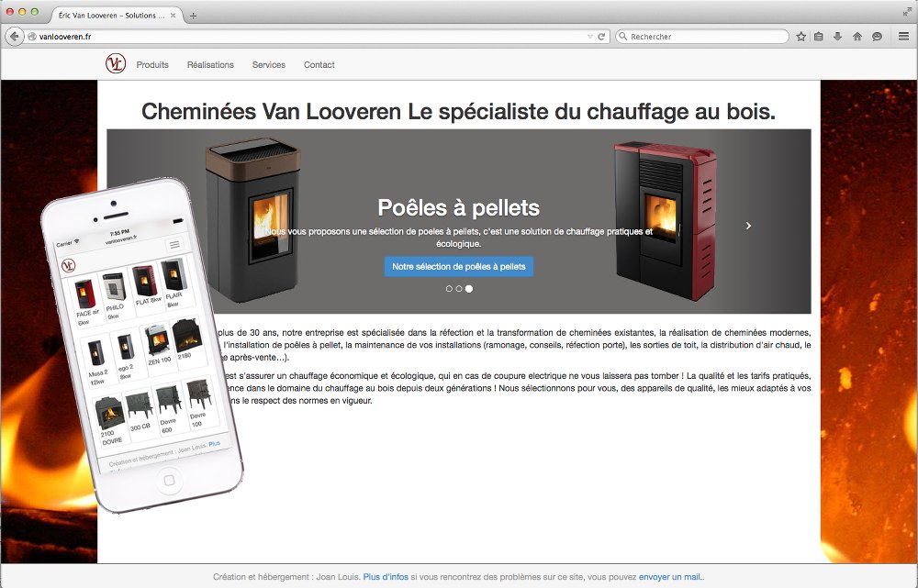
Task: Click the reload page icon
Action: coord(601,37)
